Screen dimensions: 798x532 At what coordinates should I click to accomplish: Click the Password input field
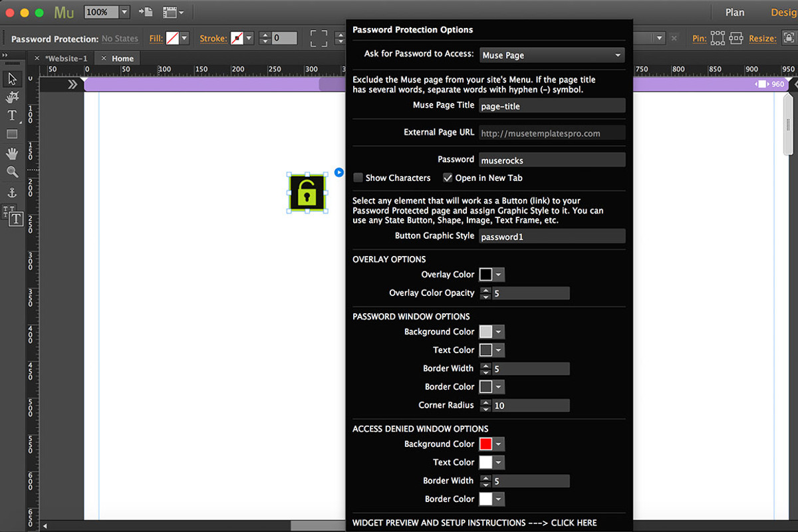tap(552, 160)
